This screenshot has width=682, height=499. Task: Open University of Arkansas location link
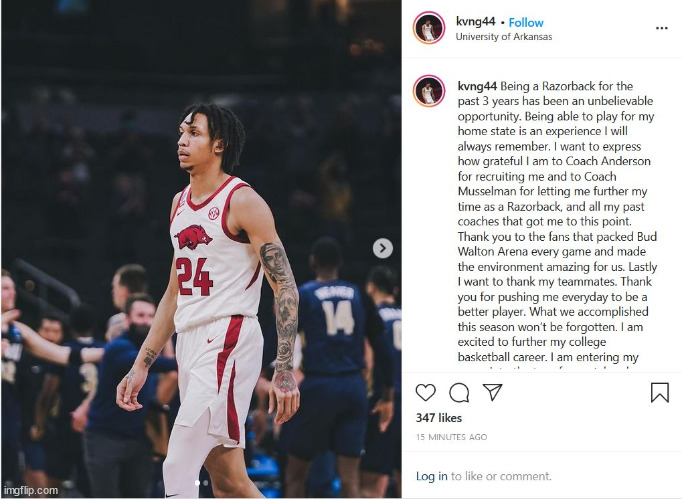point(504,37)
